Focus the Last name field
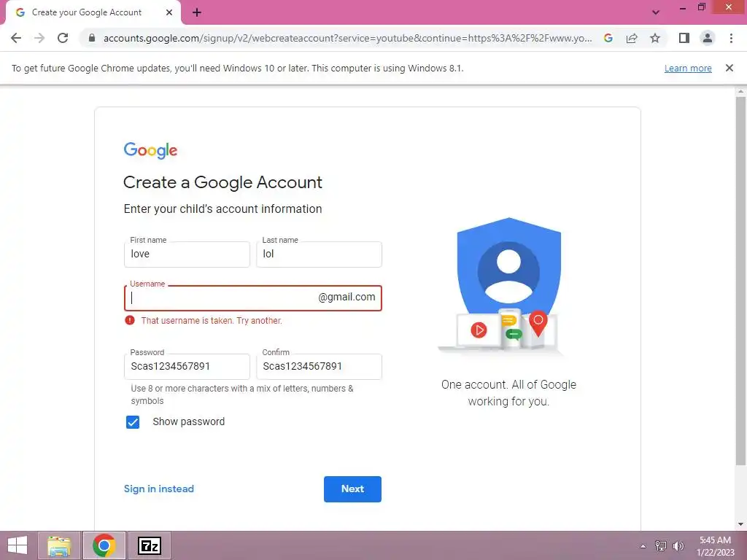The height and width of the screenshot is (560, 747). click(319, 254)
